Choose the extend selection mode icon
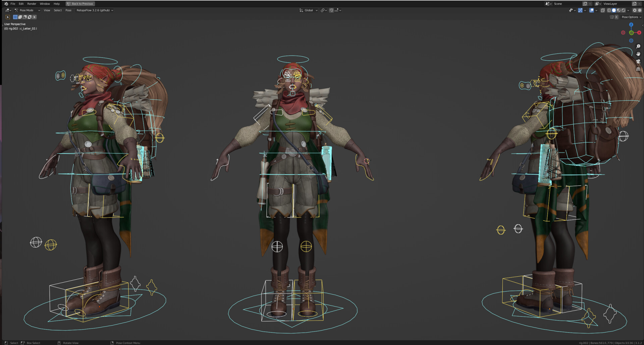 point(20,17)
